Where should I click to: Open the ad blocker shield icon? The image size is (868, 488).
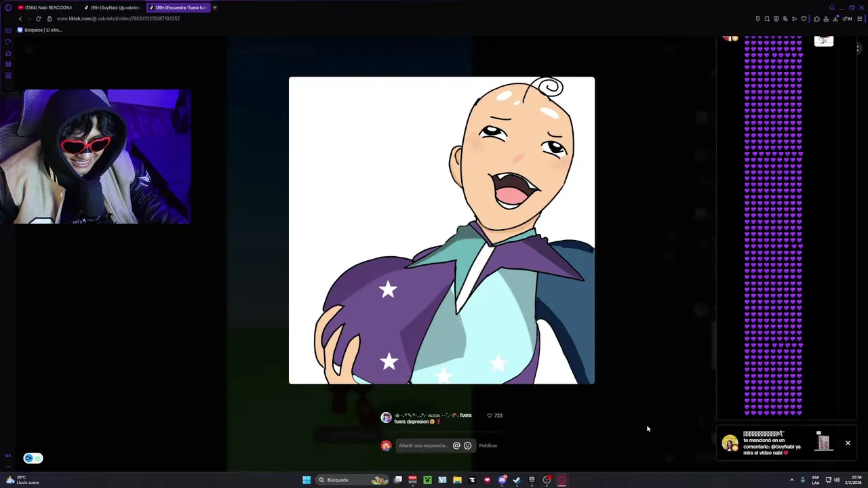pyautogui.click(x=776, y=18)
